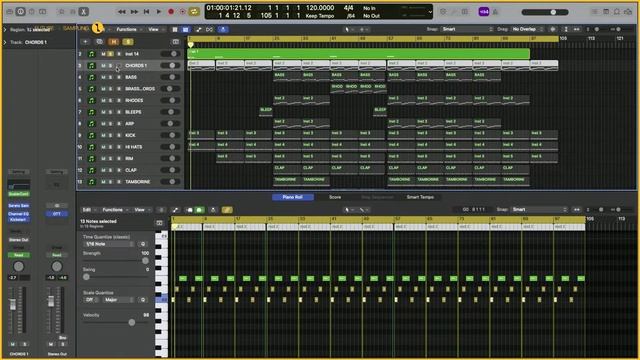
Task: Open the Kickstart plug-in slot
Action: [18, 220]
